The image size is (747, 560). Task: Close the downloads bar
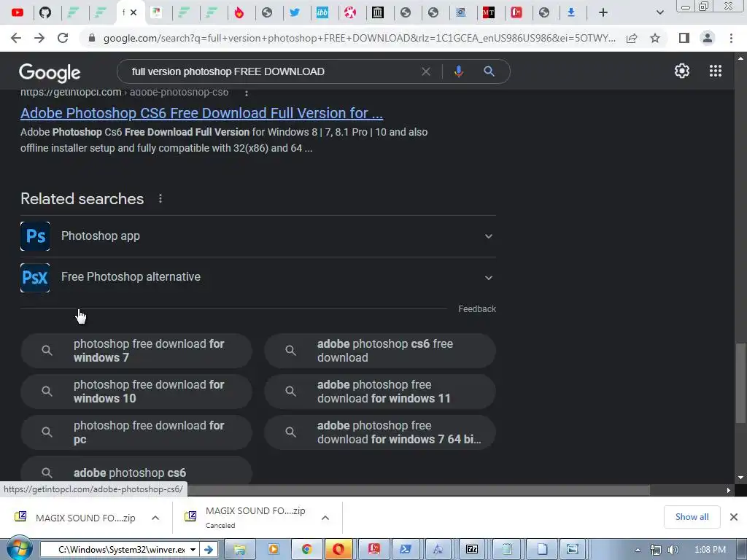click(734, 517)
